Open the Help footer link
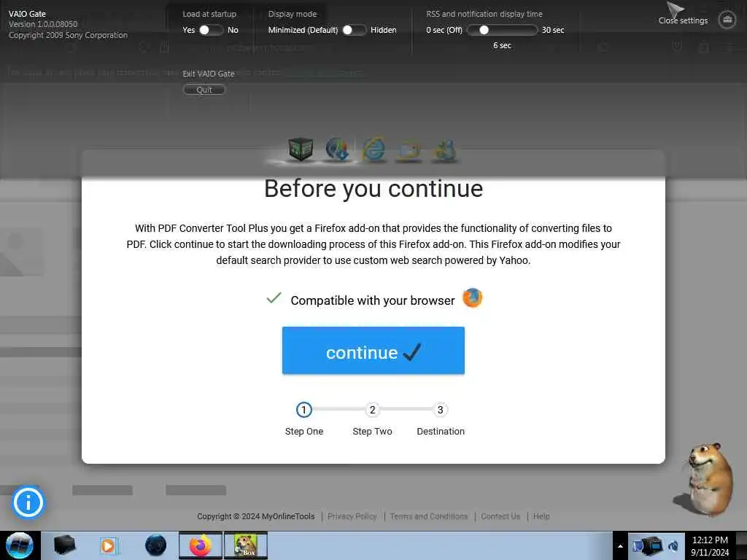 [x=541, y=516]
